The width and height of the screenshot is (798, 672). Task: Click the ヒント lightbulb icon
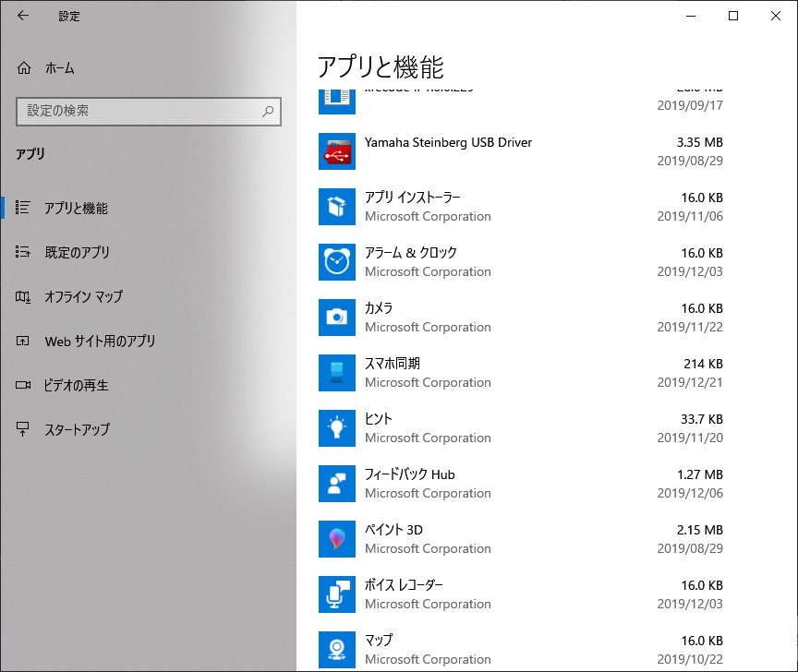click(337, 428)
